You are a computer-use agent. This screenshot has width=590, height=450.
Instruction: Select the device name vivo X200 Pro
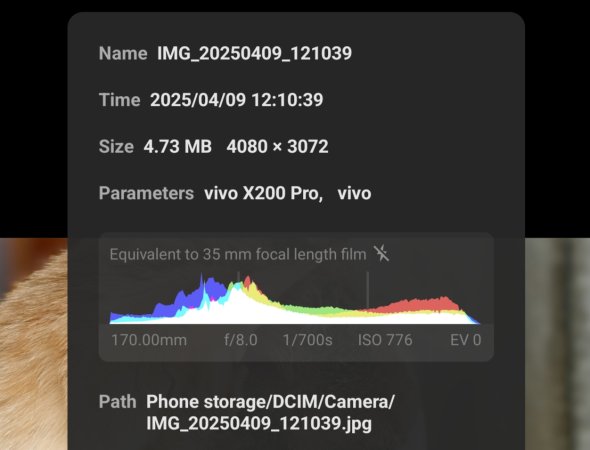tap(263, 193)
